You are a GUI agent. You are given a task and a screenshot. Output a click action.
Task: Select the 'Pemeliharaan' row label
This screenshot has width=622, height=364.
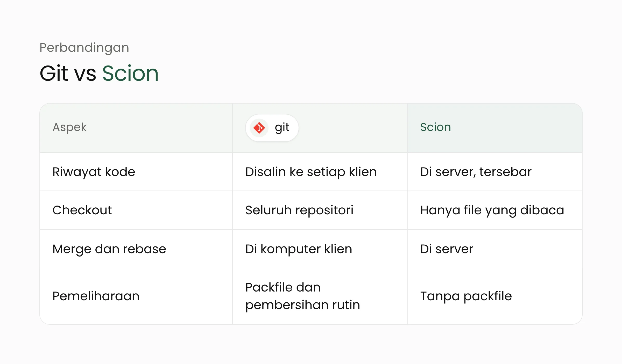click(96, 296)
